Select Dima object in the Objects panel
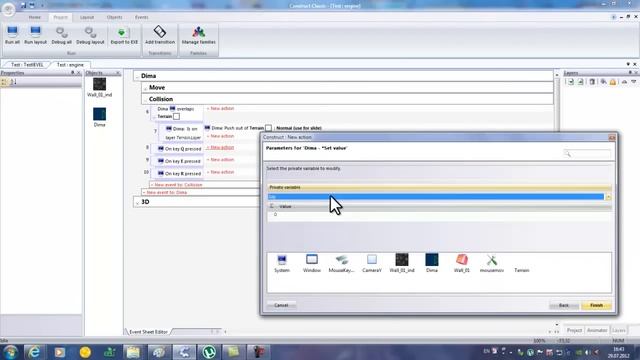This screenshot has height=360, width=640. coord(99,117)
